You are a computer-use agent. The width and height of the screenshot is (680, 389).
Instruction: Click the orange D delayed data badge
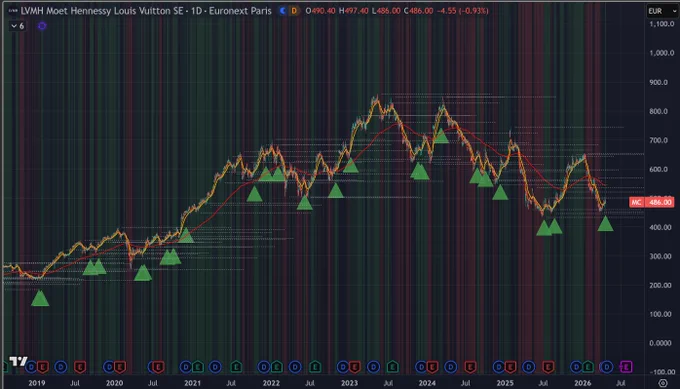[294, 11]
